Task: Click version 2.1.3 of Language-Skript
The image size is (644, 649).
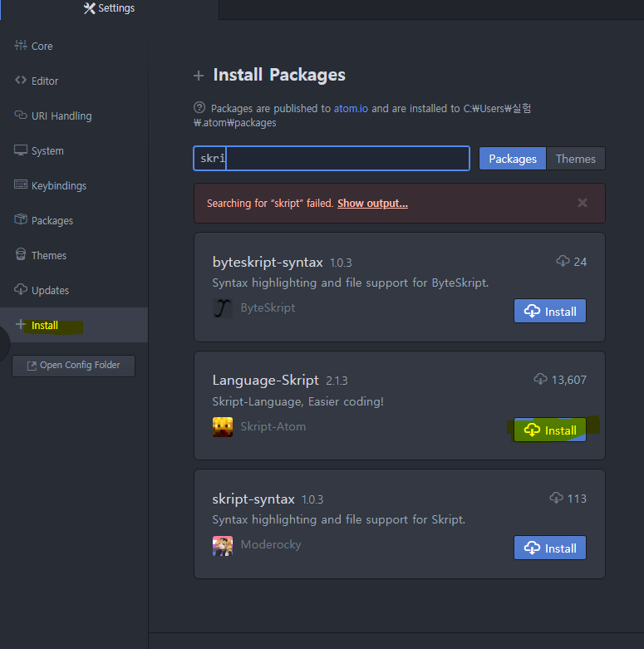Action: pos(337,381)
